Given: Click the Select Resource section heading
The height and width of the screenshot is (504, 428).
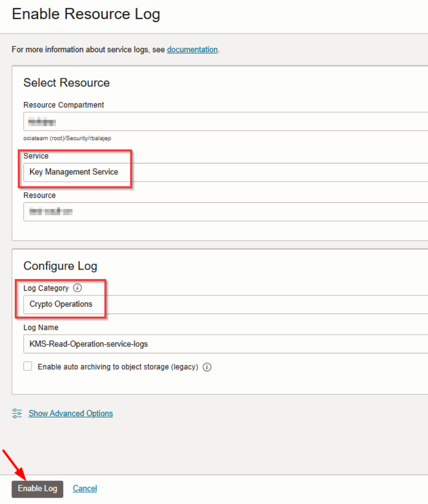Looking at the screenshot, I should click(x=66, y=83).
